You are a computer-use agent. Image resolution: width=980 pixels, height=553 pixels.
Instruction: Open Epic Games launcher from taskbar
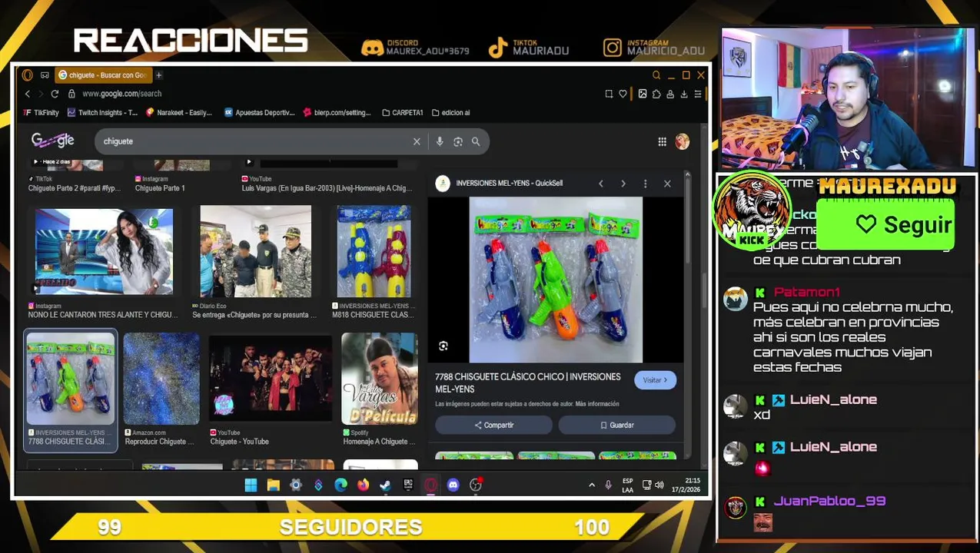click(x=408, y=485)
